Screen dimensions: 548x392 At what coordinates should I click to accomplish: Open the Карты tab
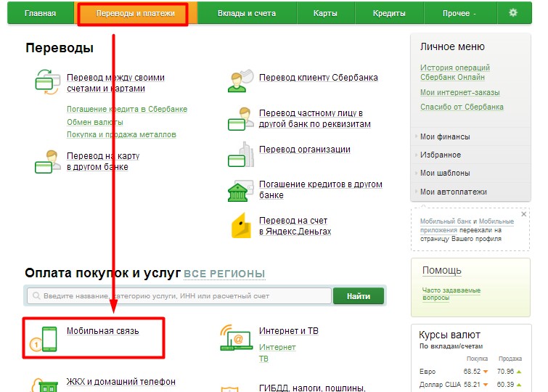coord(325,13)
